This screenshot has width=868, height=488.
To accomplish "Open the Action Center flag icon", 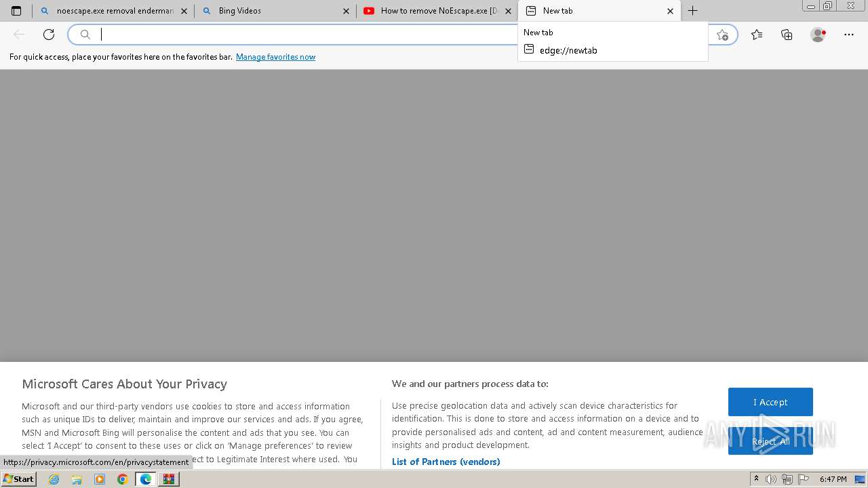I will tap(802, 479).
